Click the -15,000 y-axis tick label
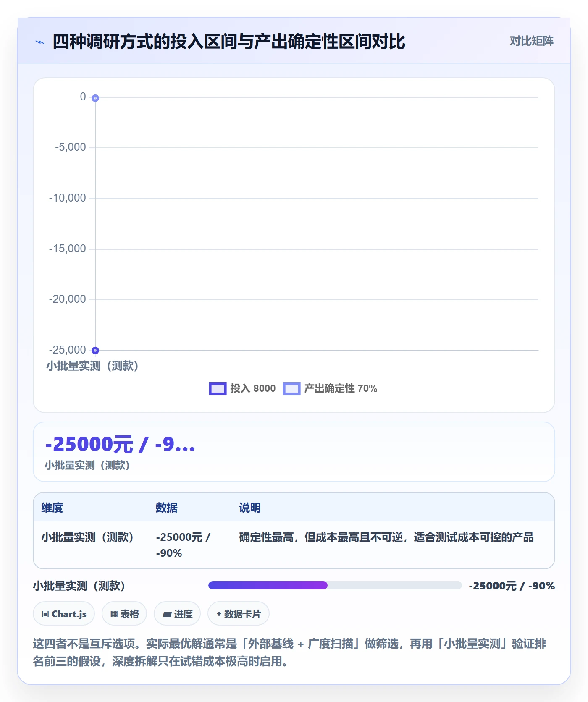The width and height of the screenshot is (588, 702). pyautogui.click(x=67, y=249)
